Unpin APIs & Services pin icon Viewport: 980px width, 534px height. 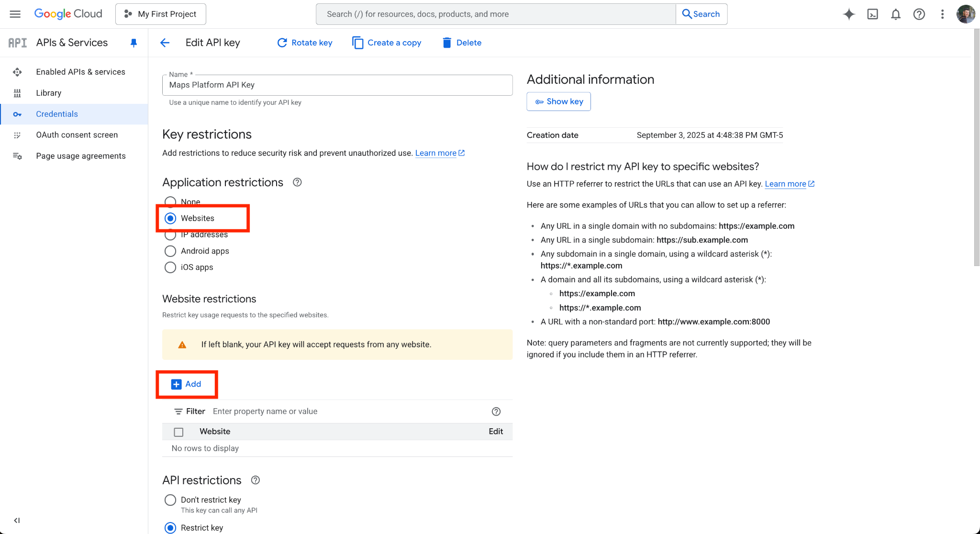[134, 43]
